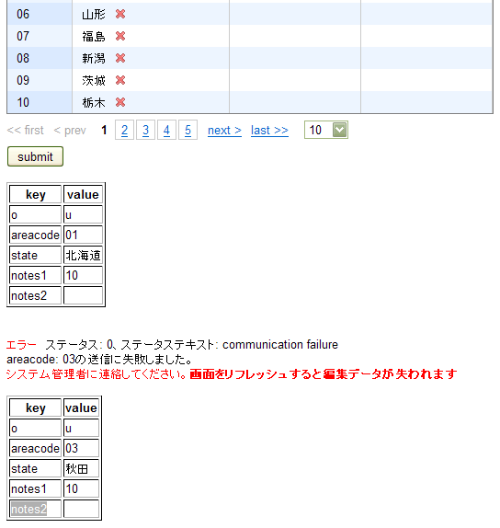Click the submit button
This screenshot has width=500, height=528.
[x=35, y=157]
